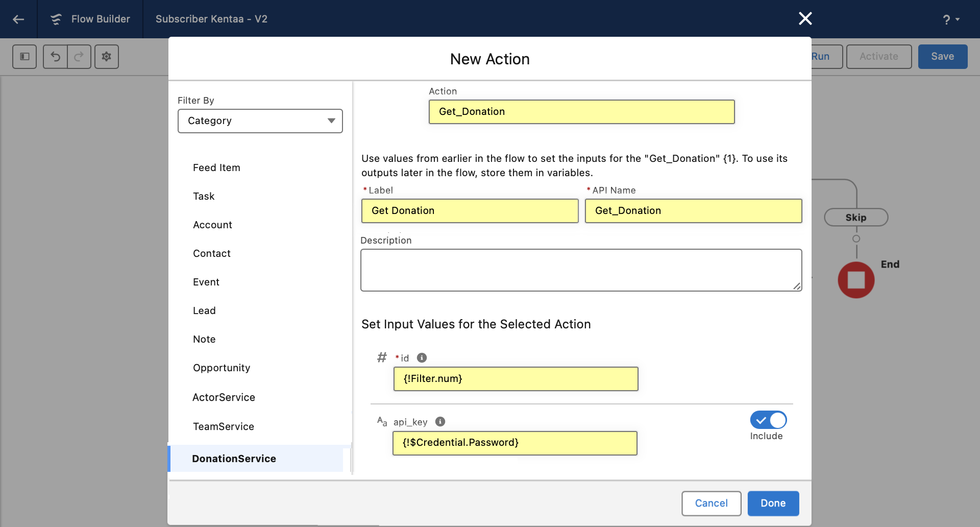Go back with the left arrow icon
Screen dimensions: 980x527
point(18,19)
